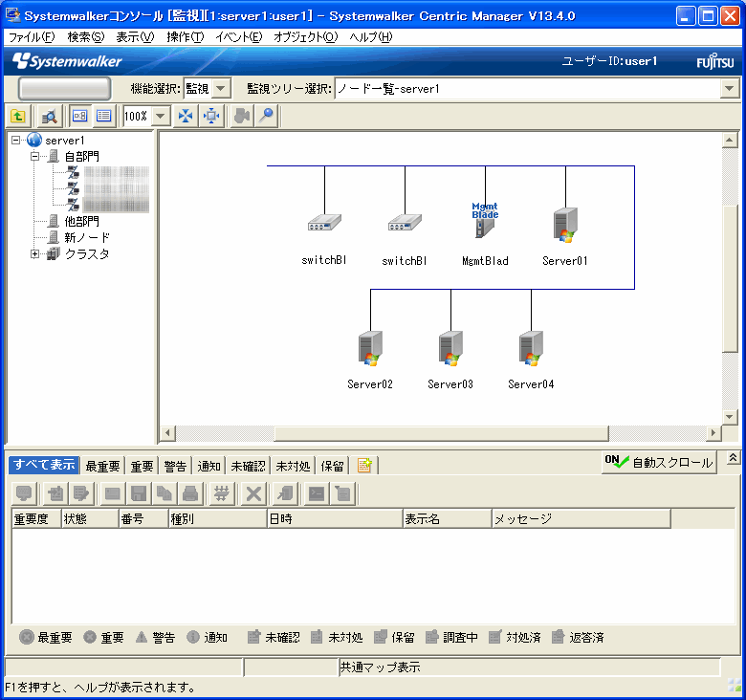Click the fit-map-to-window arrows icon

tap(186, 116)
